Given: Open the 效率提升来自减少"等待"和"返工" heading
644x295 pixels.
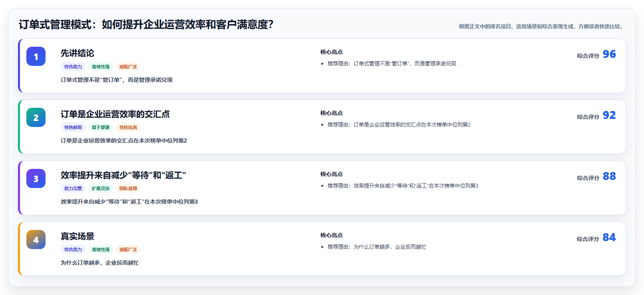Looking at the screenshot, I should [x=123, y=175].
